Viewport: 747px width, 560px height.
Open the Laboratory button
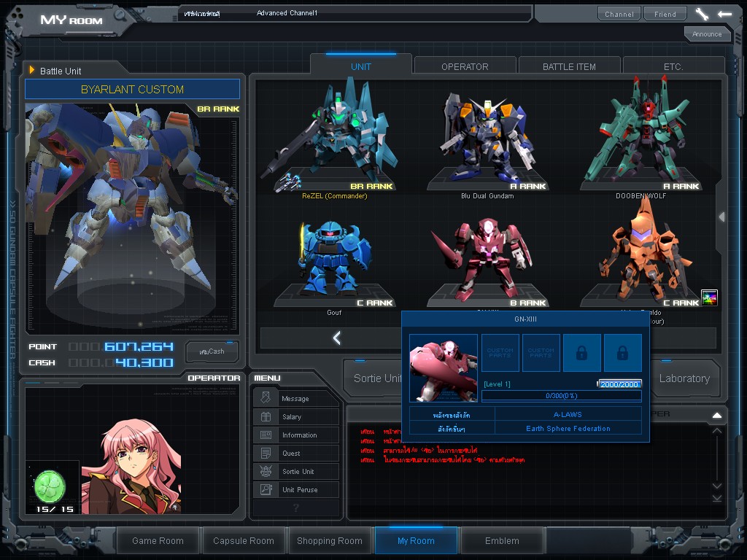684,378
